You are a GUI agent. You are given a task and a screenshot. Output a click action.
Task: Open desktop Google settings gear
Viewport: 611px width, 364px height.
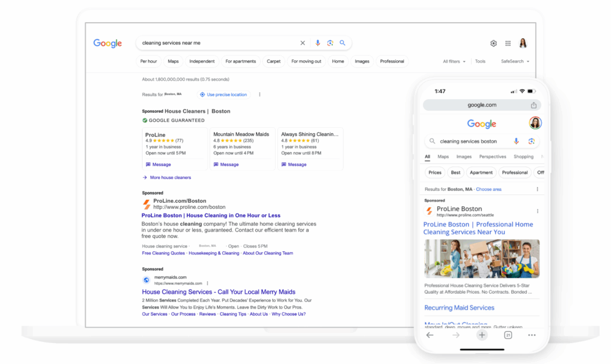(493, 43)
